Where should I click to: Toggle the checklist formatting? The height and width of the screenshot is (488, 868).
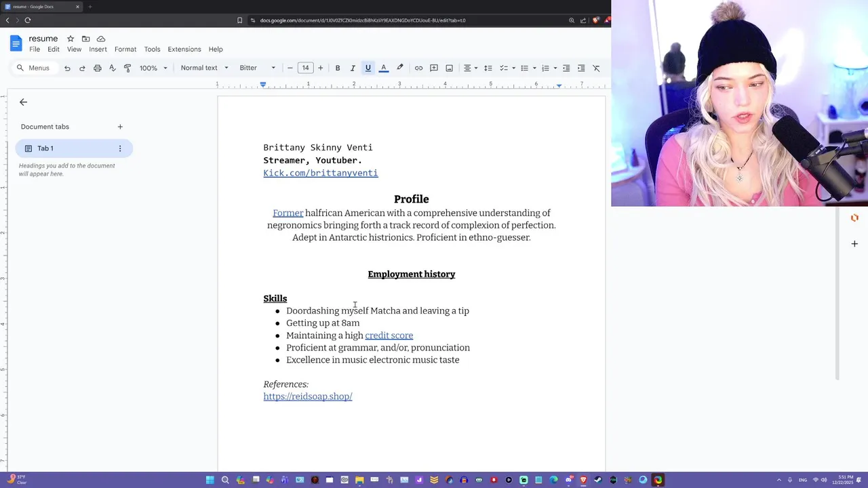[x=504, y=68]
